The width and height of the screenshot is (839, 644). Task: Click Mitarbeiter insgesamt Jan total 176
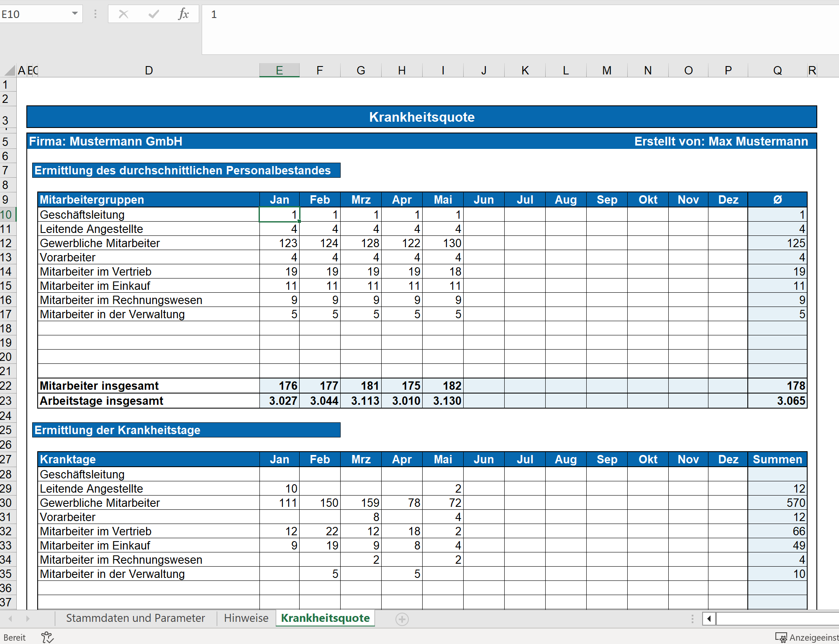(x=279, y=386)
